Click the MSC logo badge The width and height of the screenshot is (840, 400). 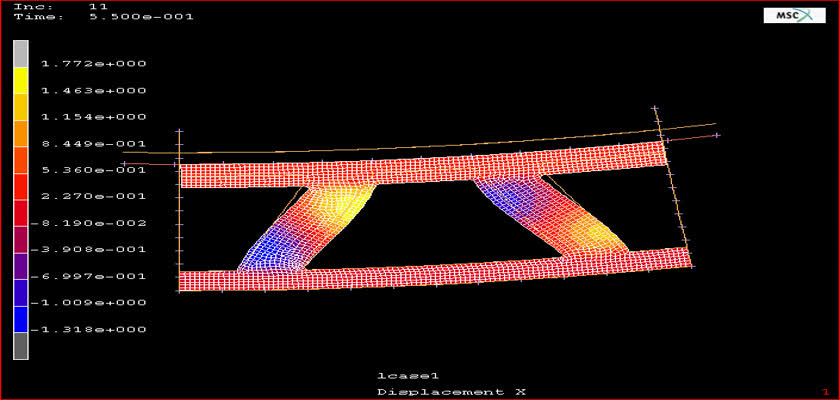pyautogui.click(x=794, y=16)
